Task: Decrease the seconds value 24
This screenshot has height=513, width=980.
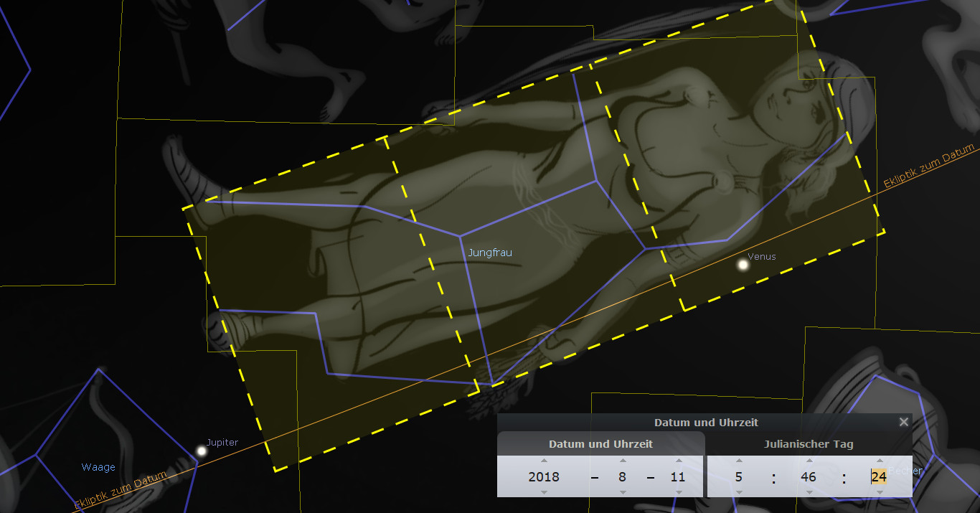Action: coord(880,492)
